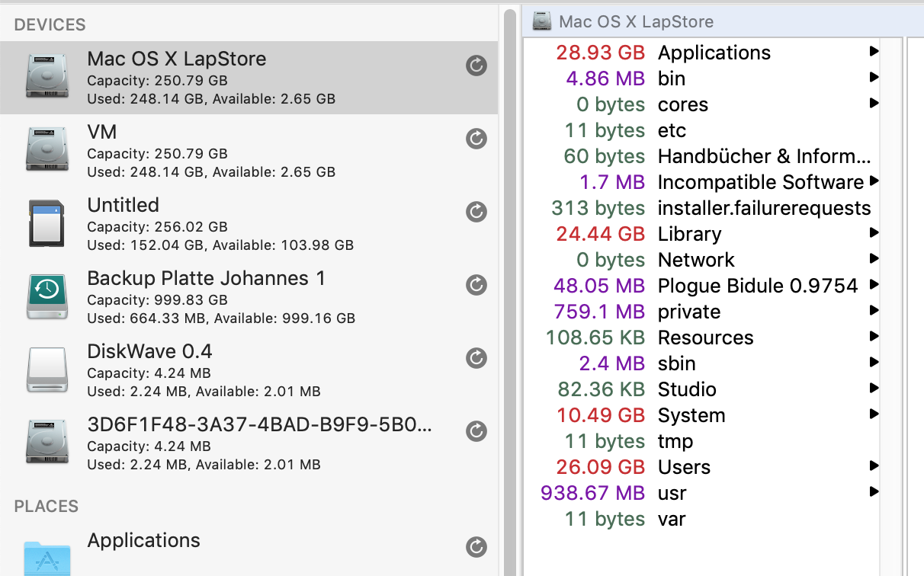Select the tmp entry
This screenshot has width=924, height=576.
point(675,441)
